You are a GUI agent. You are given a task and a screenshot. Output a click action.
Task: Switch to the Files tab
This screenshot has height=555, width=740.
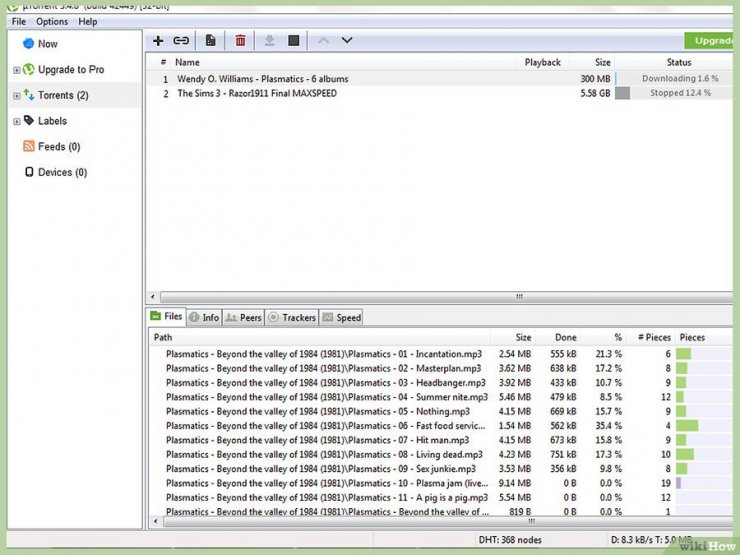click(x=167, y=317)
